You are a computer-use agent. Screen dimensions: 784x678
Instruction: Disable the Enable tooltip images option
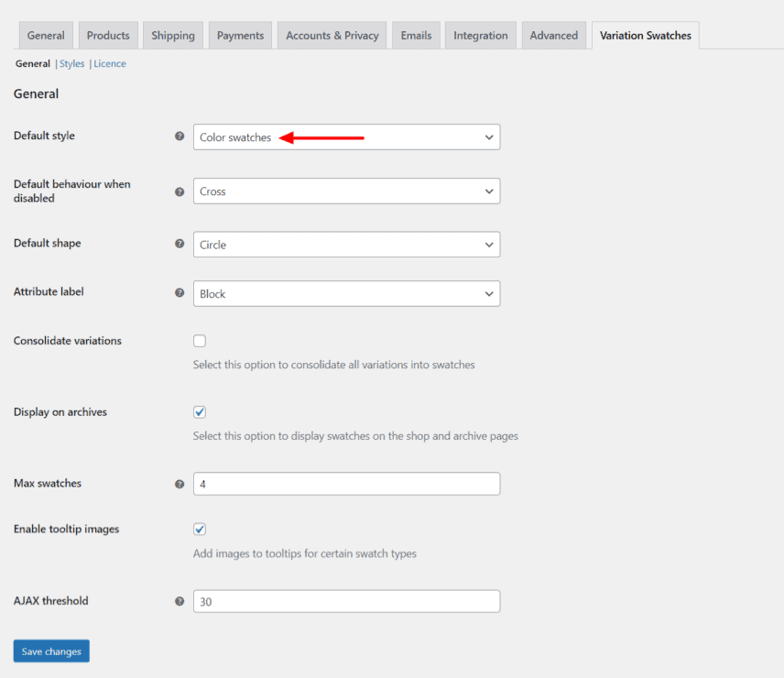pos(199,529)
